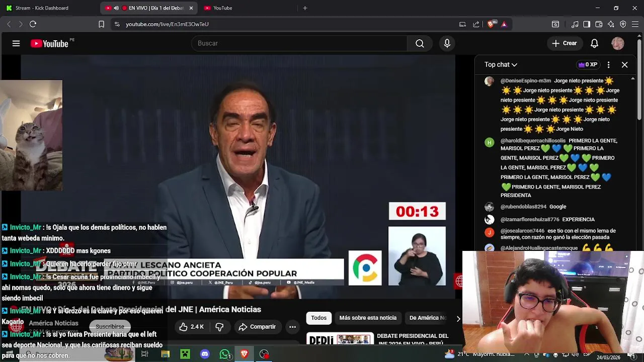Viewport: 644px width, 362px height.
Task: Click the @josealarcon7446 chat username
Action: [x=522, y=231]
